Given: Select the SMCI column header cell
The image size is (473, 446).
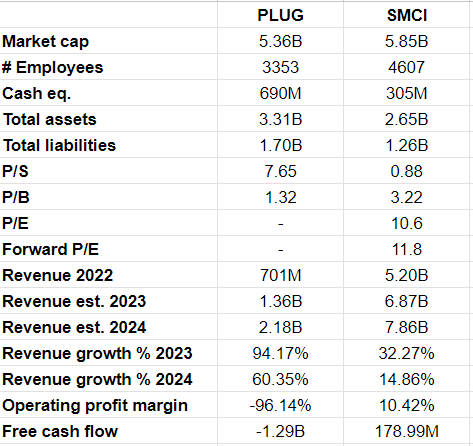Looking at the screenshot, I should [x=406, y=15].
